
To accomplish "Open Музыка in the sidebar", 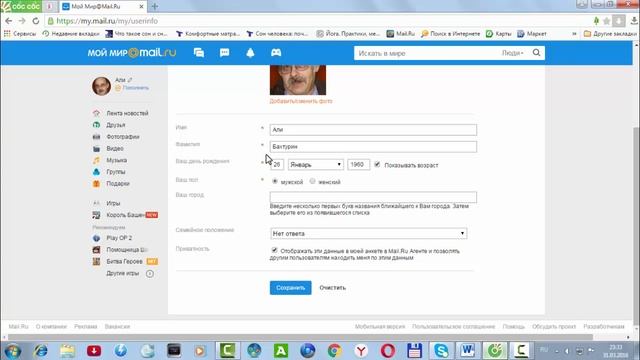I will 117,160.
